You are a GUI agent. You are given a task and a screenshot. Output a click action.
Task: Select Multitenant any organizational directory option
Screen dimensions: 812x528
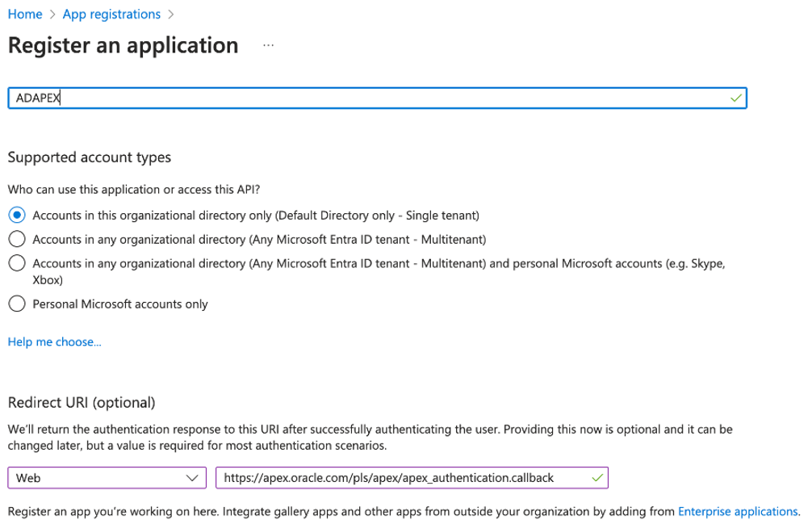click(16, 240)
